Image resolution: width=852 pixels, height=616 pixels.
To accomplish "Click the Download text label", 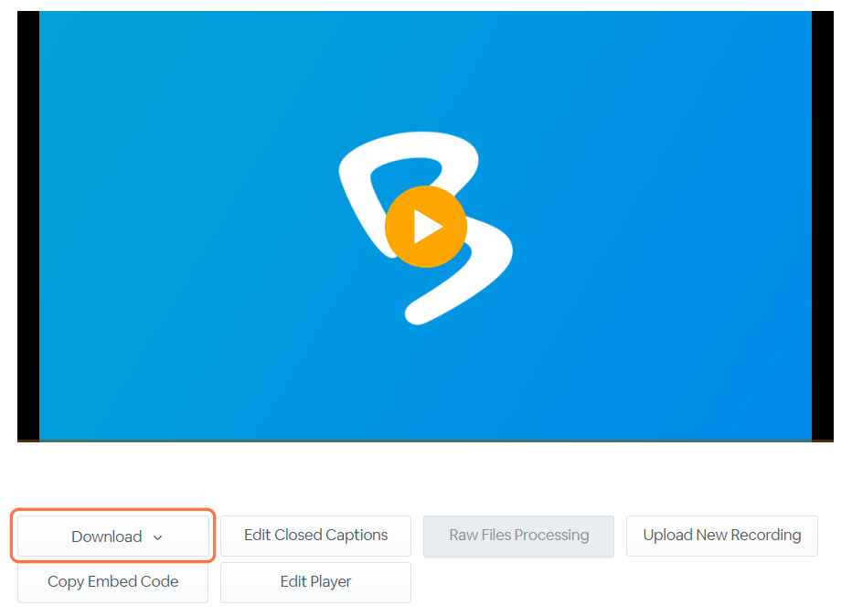I will coord(106,536).
